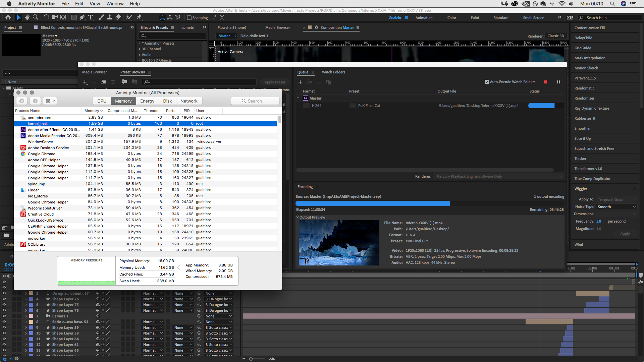Viewport: 644px width, 362px height.
Task: Click the force quit process button
Action: 22,101
